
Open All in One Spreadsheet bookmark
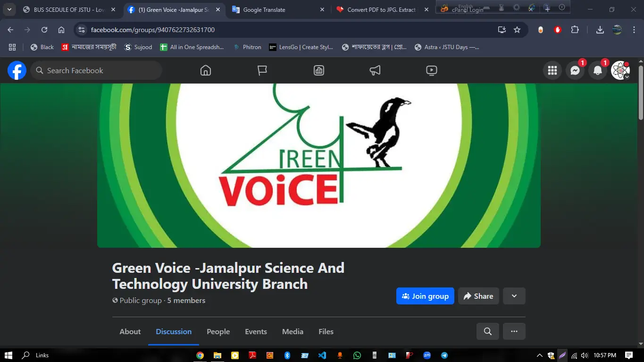point(192,47)
